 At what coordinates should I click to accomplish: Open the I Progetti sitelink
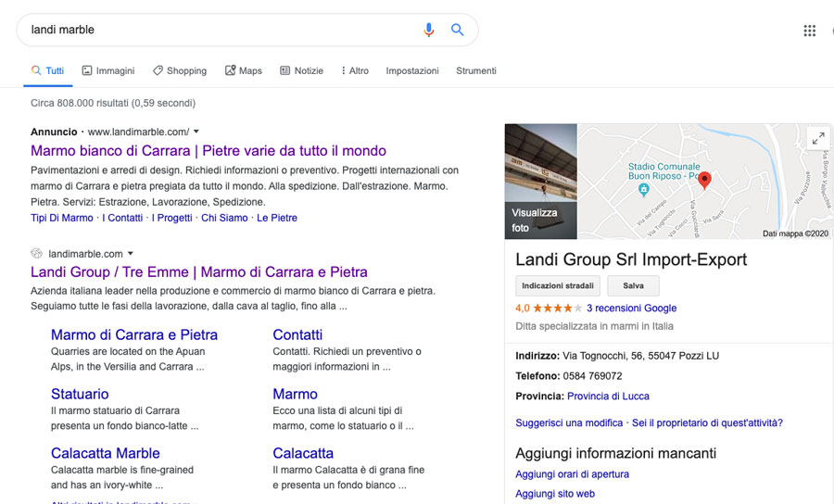click(171, 218)
